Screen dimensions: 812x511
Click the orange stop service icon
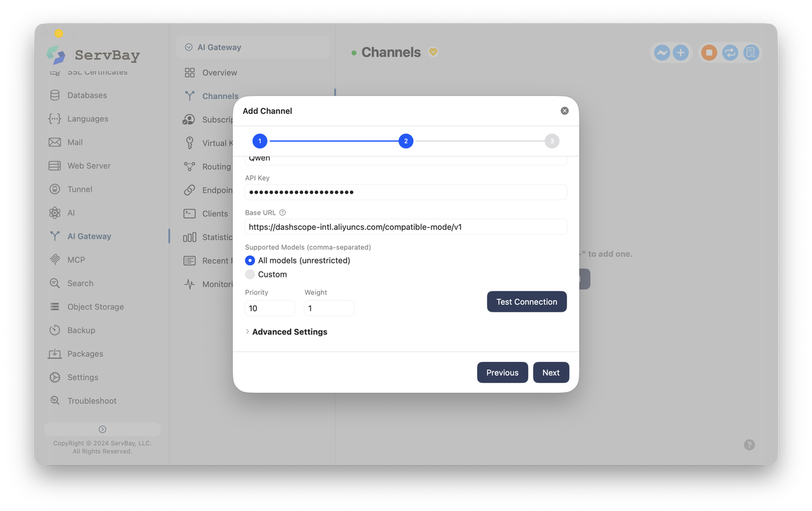tap(709, 53)
